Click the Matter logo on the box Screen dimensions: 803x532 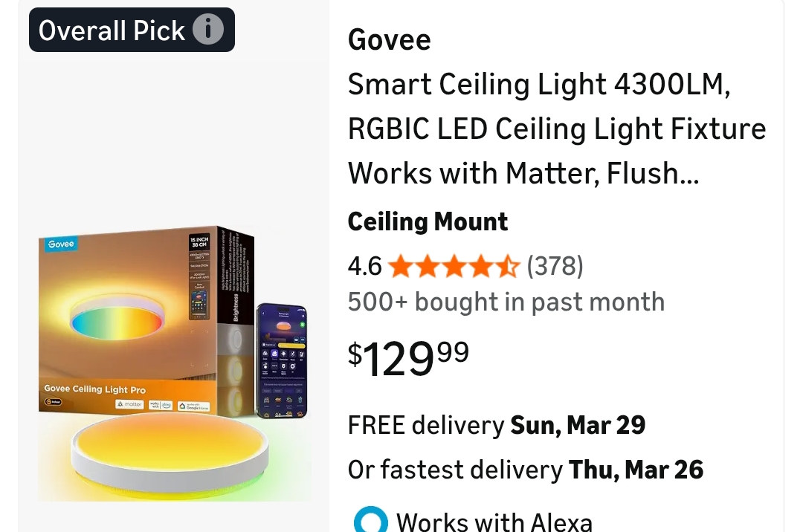pos(129,404)
